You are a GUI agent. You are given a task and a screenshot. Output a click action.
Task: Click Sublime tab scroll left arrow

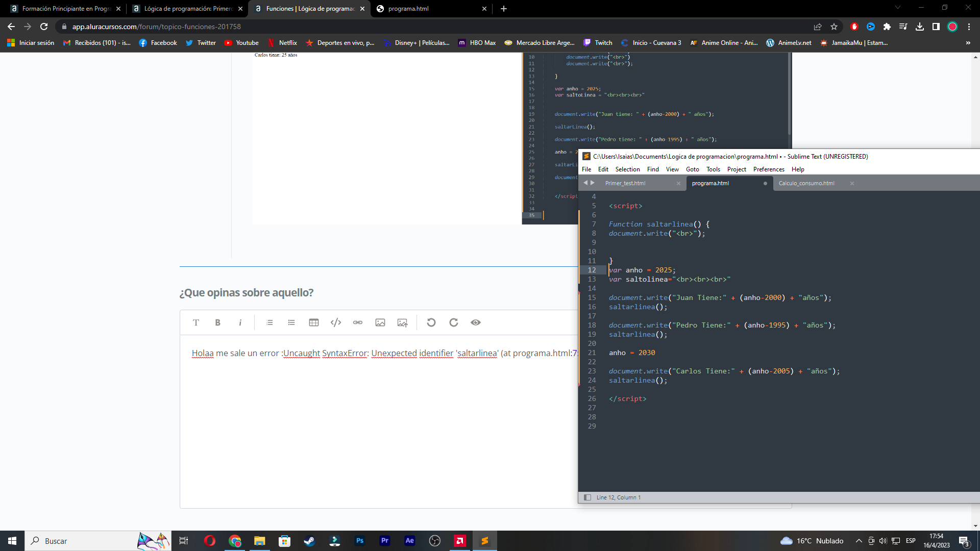pos(585,183)
